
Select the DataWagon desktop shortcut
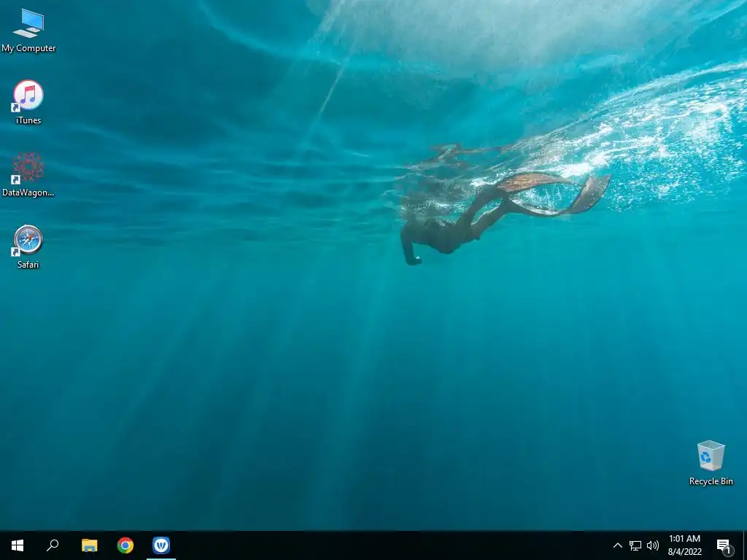[x=28, y=175]
